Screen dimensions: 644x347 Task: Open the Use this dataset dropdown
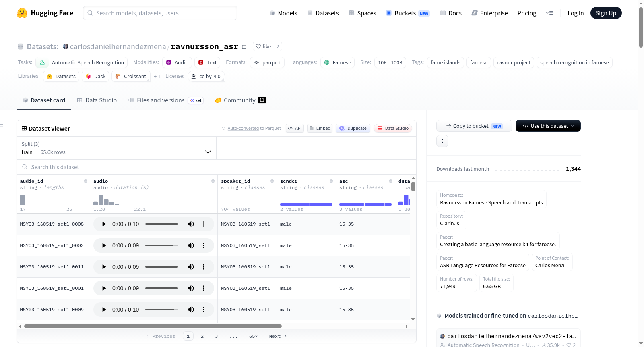tap(548, 126)
